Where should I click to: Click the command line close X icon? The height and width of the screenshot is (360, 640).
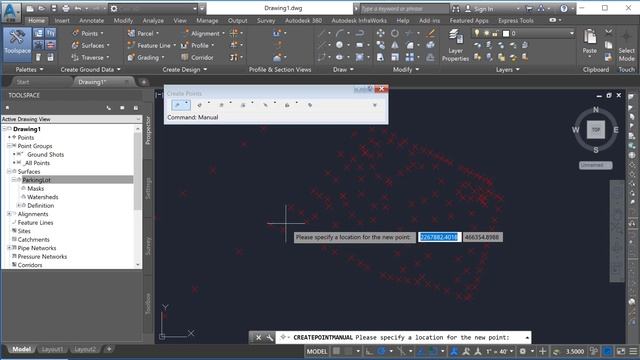(x=258, y=338)
